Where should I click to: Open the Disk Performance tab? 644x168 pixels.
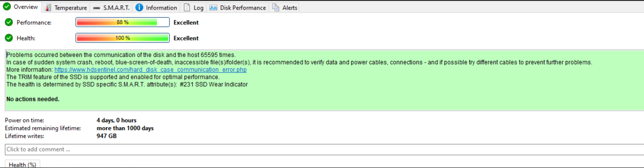[237, 8]
